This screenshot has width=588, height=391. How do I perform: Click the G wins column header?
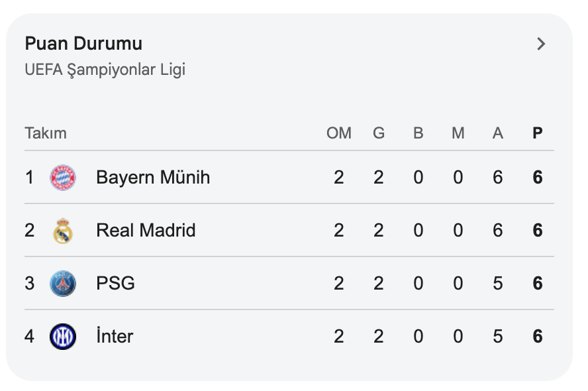point(379,133)
